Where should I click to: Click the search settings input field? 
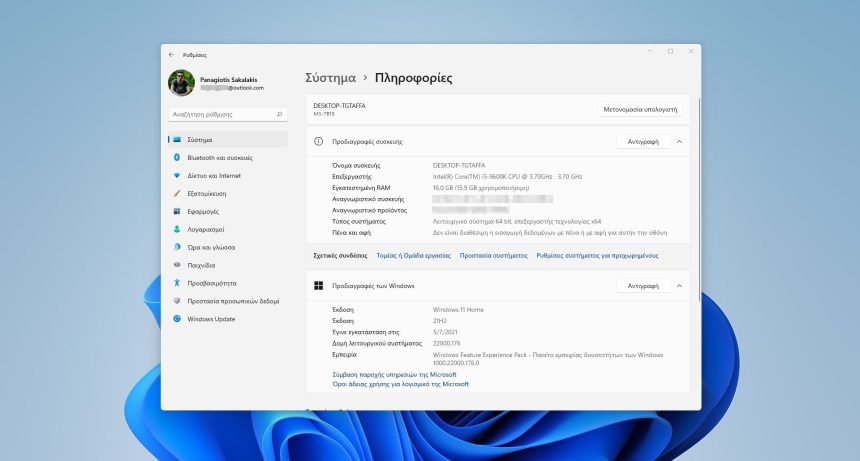pos(228,115)
